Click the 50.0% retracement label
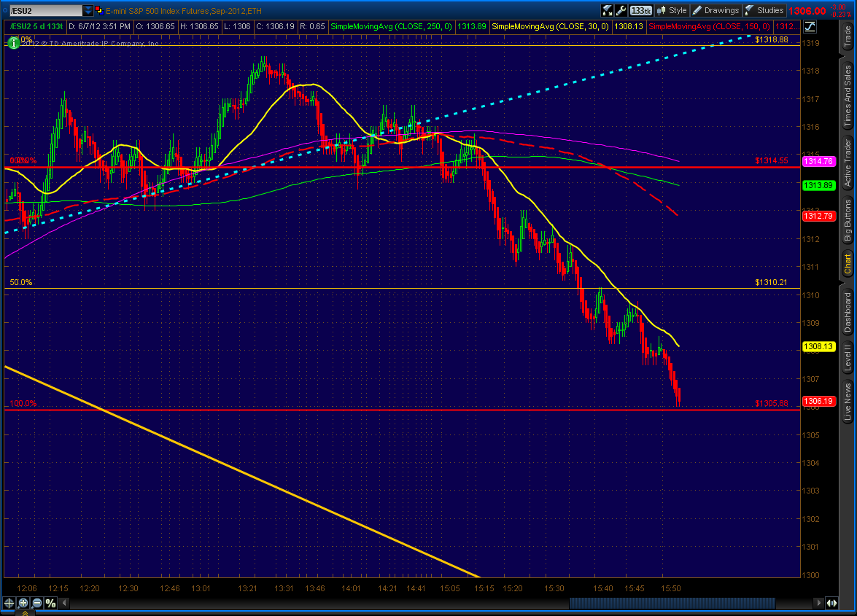 point(20,282)
